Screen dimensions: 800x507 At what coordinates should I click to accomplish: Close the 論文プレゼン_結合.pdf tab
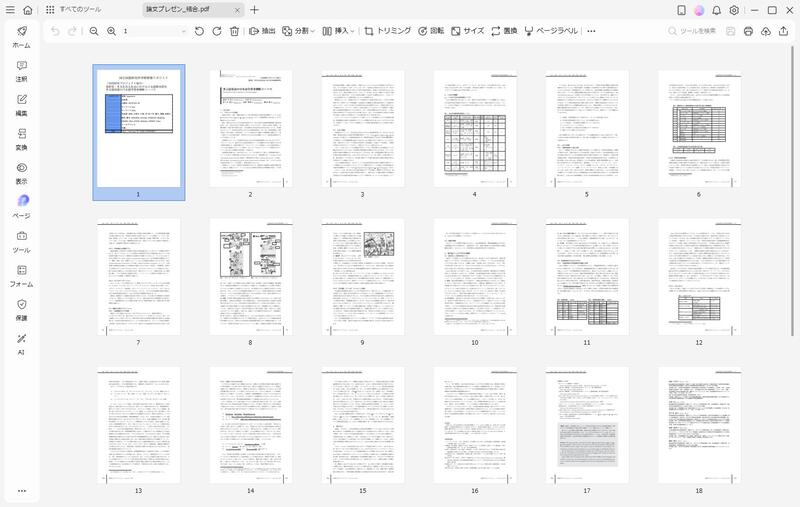237,10
